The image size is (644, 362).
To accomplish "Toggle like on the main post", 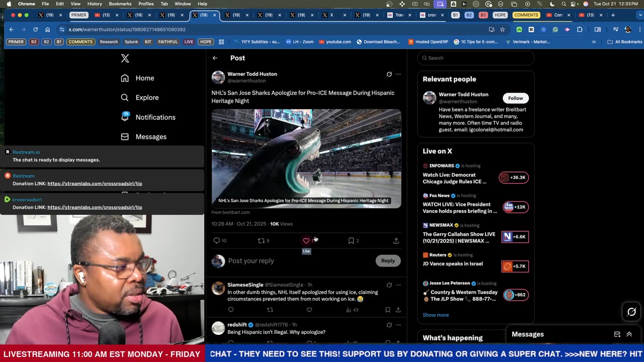I will coord(306,241).
